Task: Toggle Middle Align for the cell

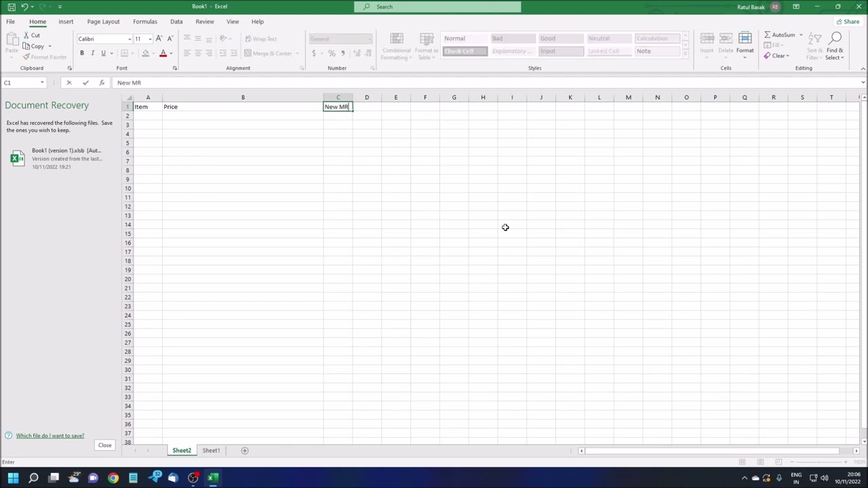Action: (198, 39)
